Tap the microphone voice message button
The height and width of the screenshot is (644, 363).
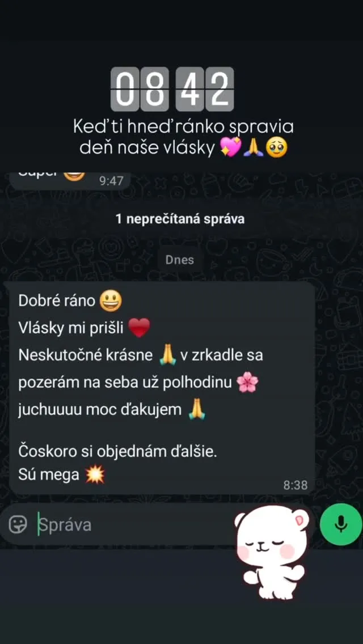tap(341, 524)
